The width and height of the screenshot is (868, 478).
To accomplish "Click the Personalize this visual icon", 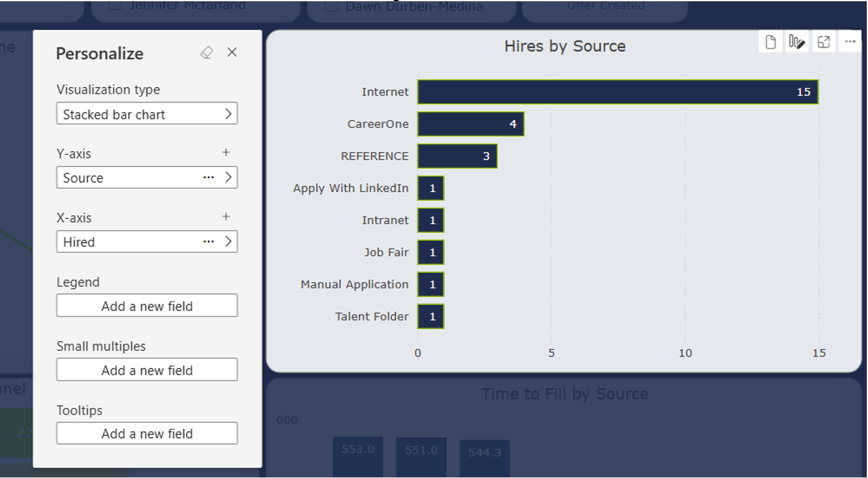I will click(797, 42).
